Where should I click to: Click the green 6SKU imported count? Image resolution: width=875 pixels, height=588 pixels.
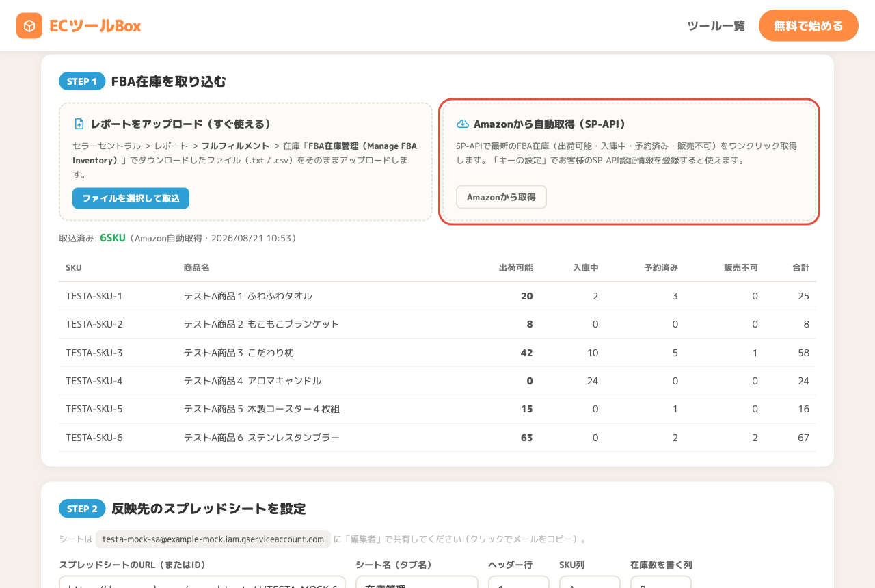(113, 238)
